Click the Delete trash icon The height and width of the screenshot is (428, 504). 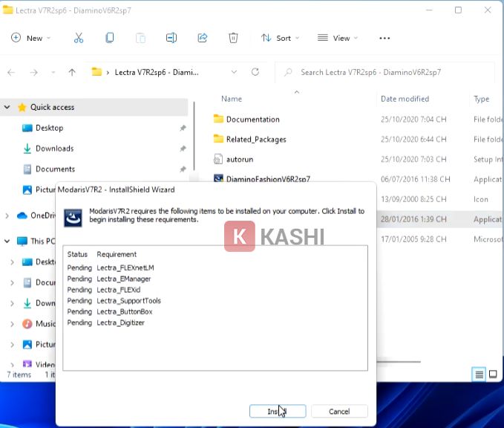point(233,38)
